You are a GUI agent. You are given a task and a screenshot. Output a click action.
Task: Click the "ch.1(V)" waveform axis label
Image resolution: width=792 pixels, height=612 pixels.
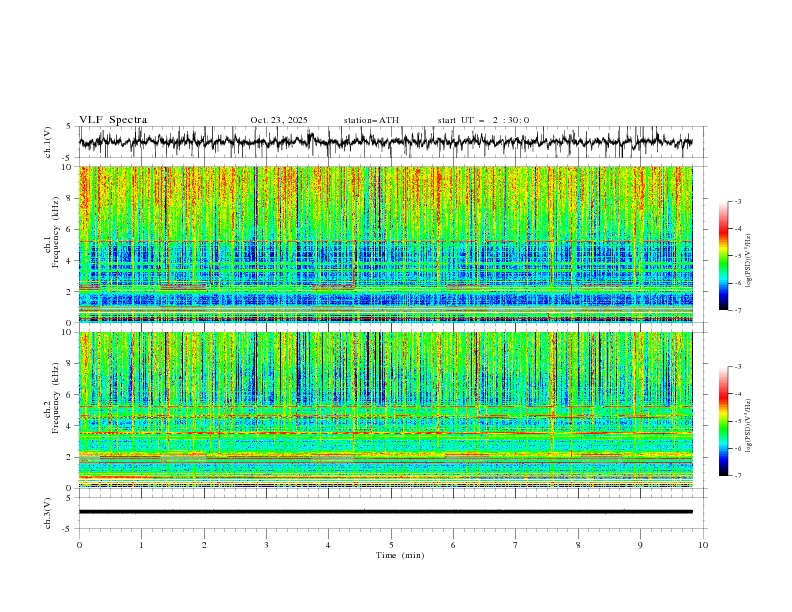48,142
